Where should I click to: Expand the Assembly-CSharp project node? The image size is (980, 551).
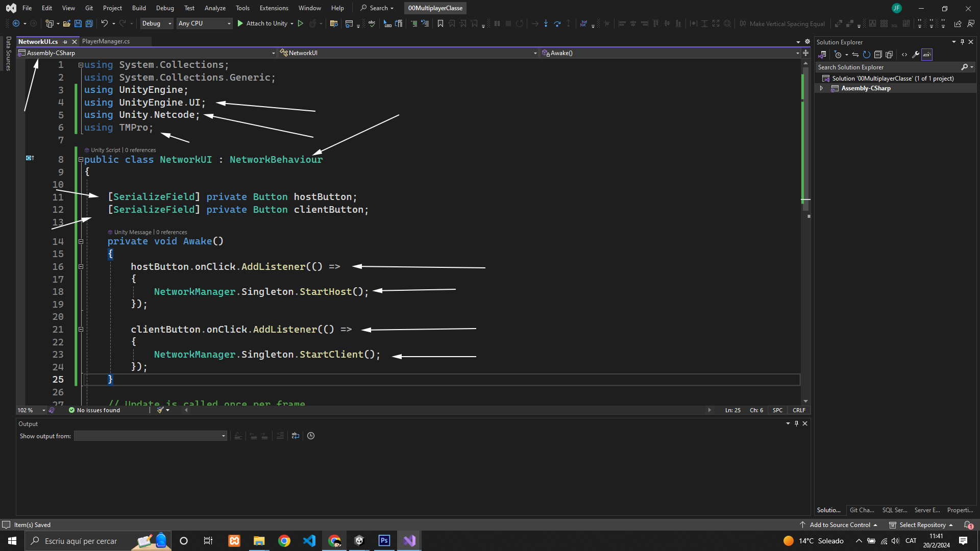821,88
